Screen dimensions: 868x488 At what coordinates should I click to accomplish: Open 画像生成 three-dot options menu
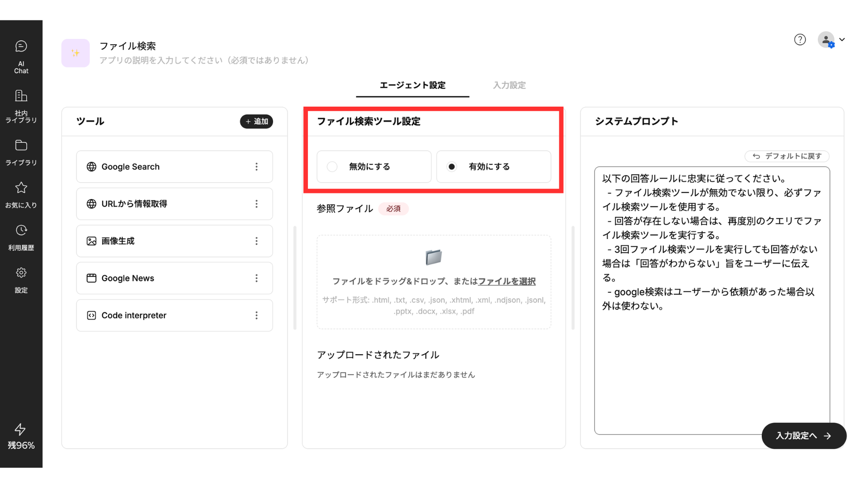[256, 241]
